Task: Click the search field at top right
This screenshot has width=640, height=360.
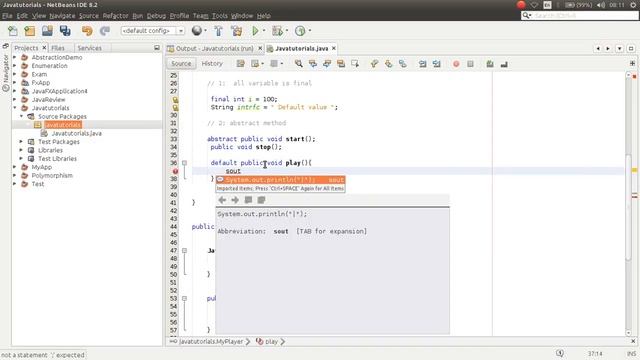Action: coord(580,16)
